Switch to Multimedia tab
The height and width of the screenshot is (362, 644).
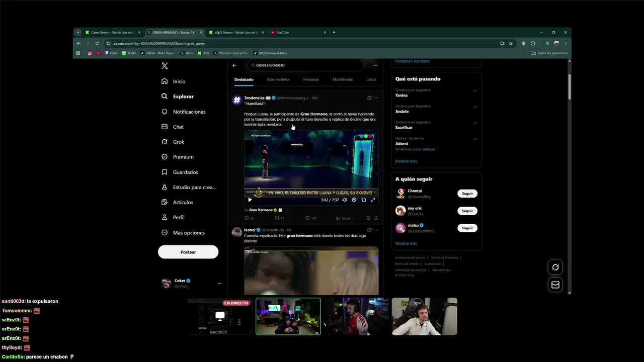tap(343, 79)
